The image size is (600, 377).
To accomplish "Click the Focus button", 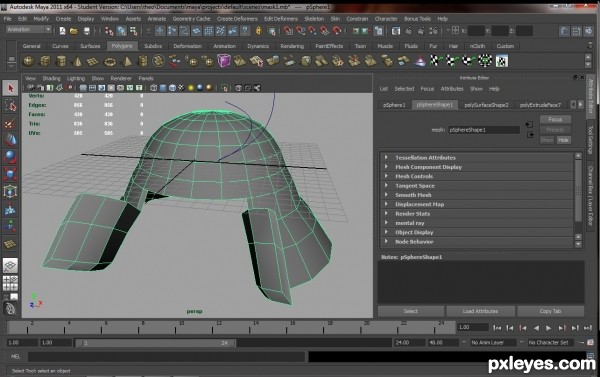I will tap(555, 119).
